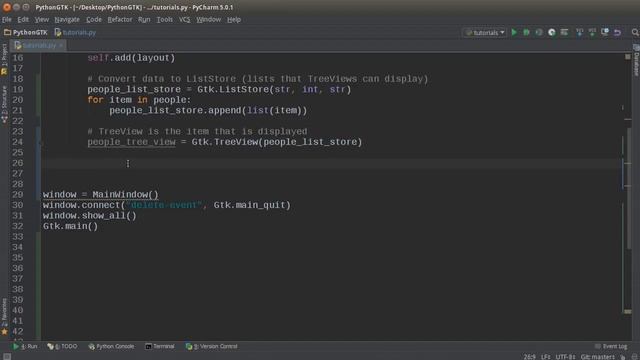Open the File menu
Image resolution: width=640 pixels, height=360 pixels.
(x=7, y=20)
